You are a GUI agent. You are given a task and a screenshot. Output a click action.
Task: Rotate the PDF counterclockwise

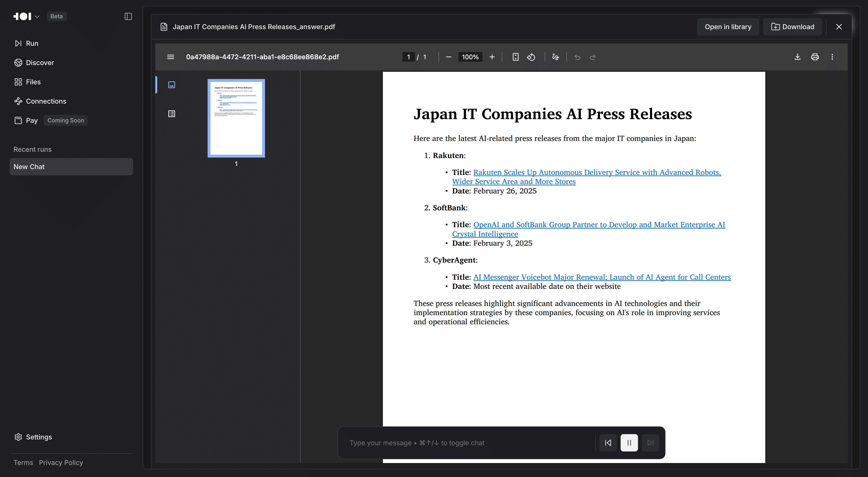pyautogui.click(x=531, y=57)
